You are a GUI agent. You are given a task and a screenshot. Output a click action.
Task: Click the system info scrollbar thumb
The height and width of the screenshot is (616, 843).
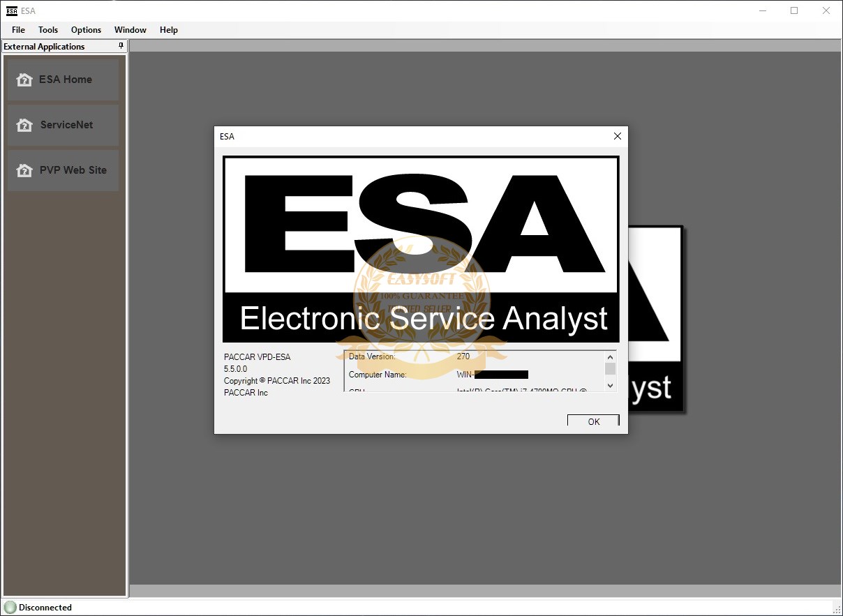[610, 368]
